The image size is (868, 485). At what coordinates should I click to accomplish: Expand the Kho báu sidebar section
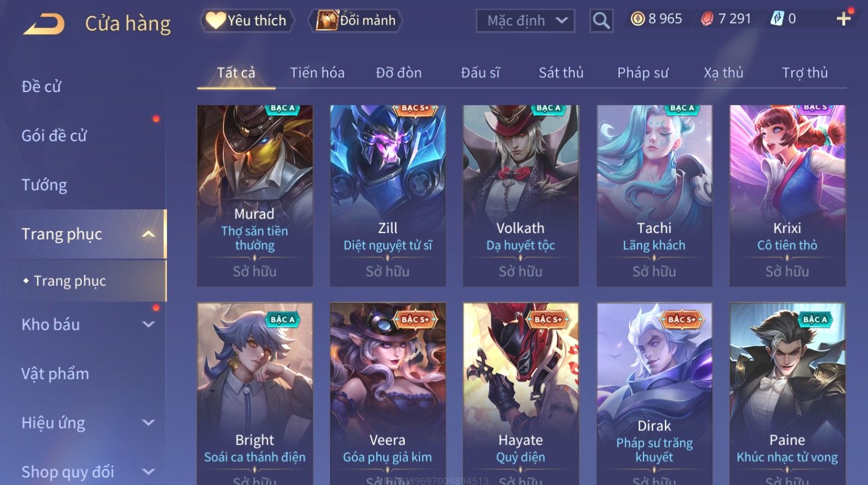(148, 324)
